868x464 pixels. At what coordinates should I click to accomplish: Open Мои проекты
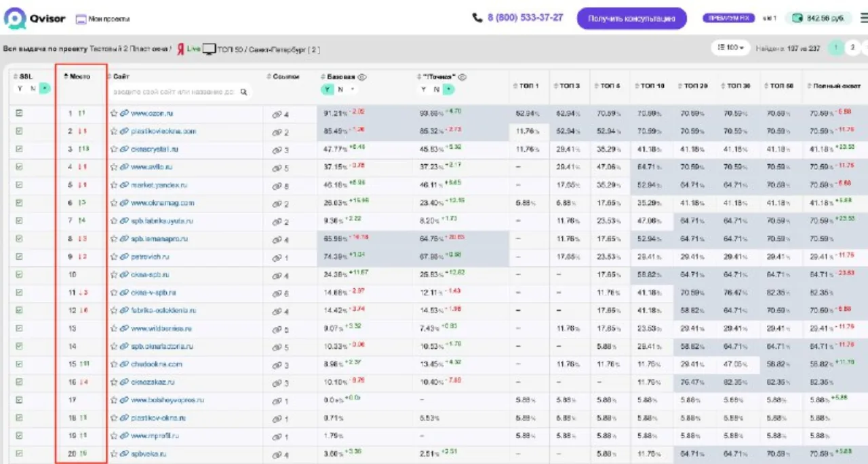click(x=102, y=19)
